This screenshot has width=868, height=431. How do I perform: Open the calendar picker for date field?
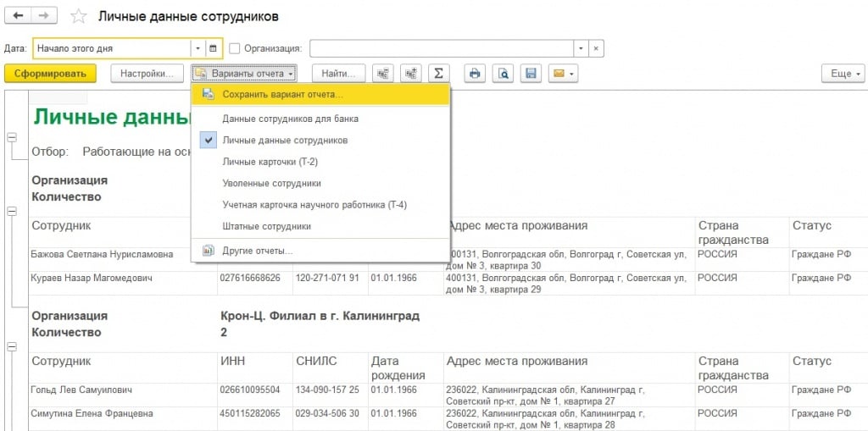[x=214, y=48]
